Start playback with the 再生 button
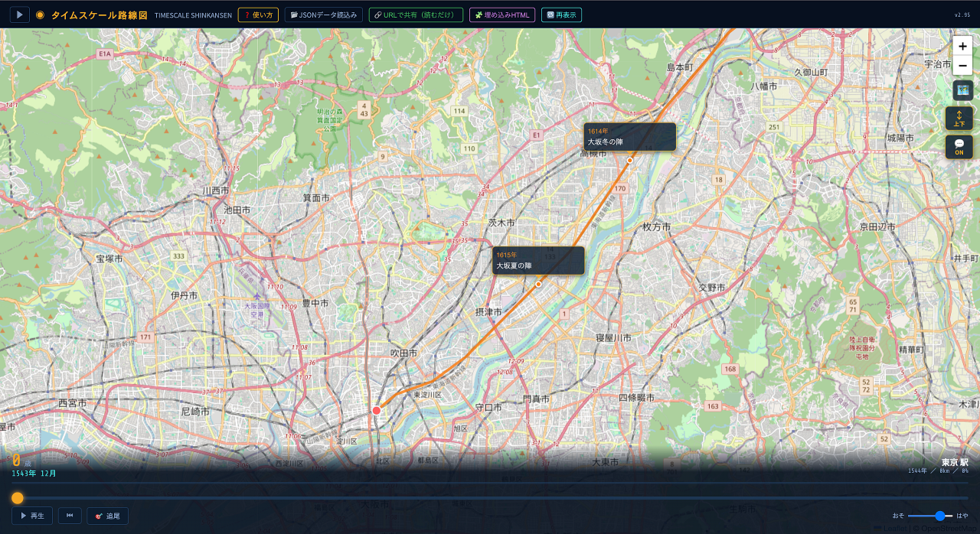980x534 pixels. (32, 516)
